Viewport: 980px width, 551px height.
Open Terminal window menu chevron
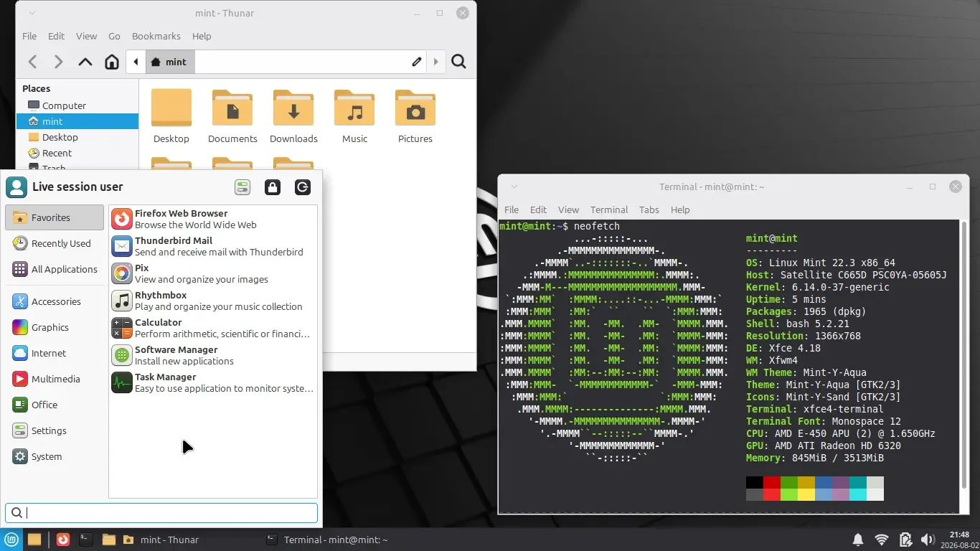click(x=514, y=187)
